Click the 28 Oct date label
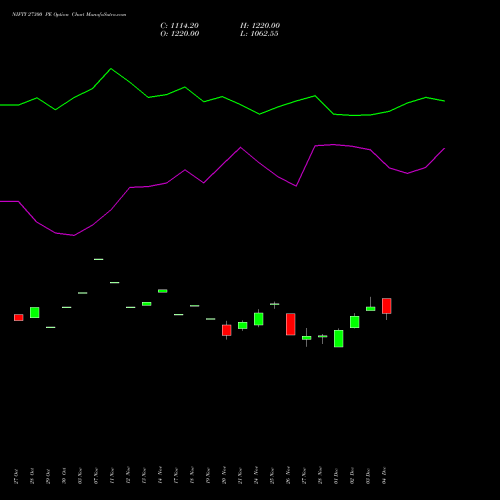The width and height of the screenshot is (500, 500). coord(32,476)
